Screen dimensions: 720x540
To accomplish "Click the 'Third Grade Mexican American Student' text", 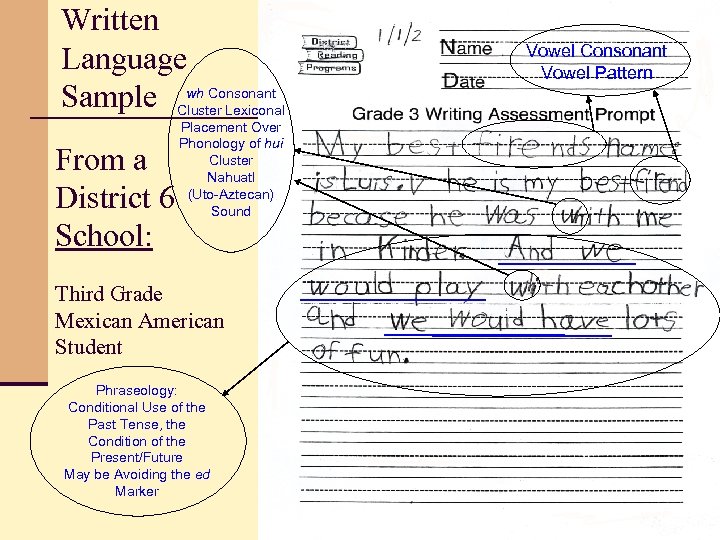I will pyautogui.click(x=139, y=320).
